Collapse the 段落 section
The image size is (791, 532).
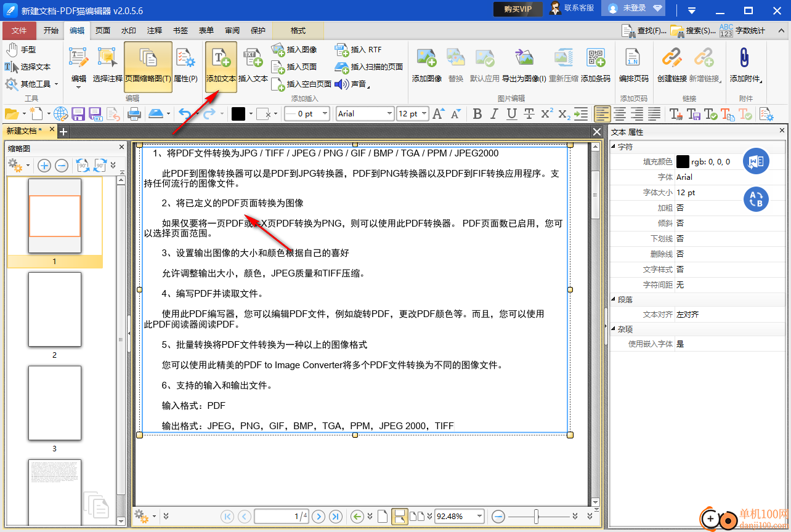pos(613,299)
